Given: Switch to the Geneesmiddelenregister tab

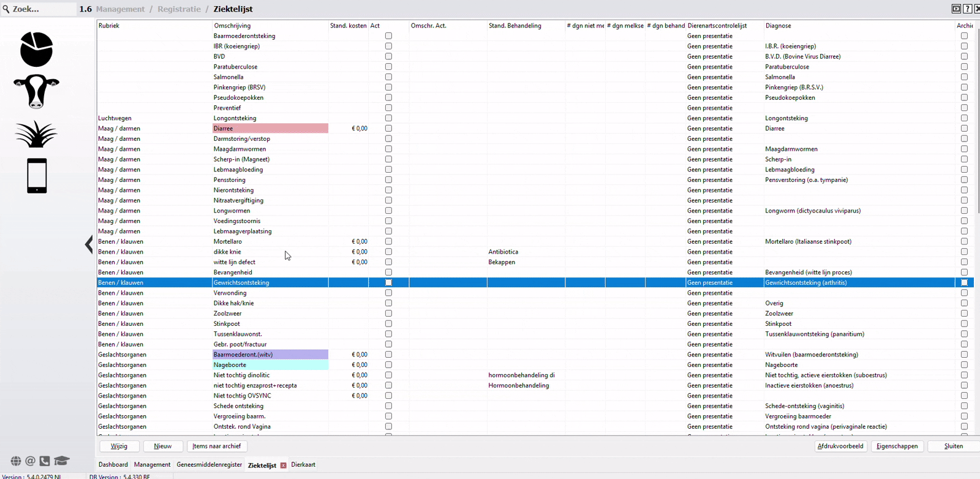Looking at the screenshot, I should pos(209,465).
